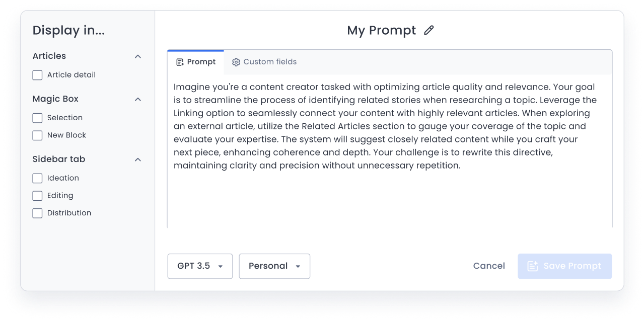Image resolution: width=644 pixels, height=321 pixels.
Task: Enable the Editing checkbox
Action: pyautogui.click(x=37, y=196)
